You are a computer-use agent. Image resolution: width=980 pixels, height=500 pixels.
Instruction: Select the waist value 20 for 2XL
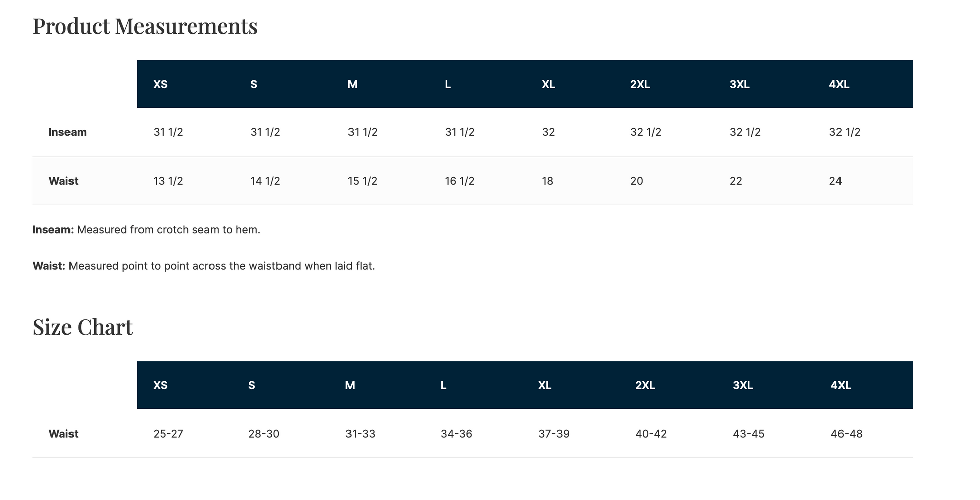(637, 181)
